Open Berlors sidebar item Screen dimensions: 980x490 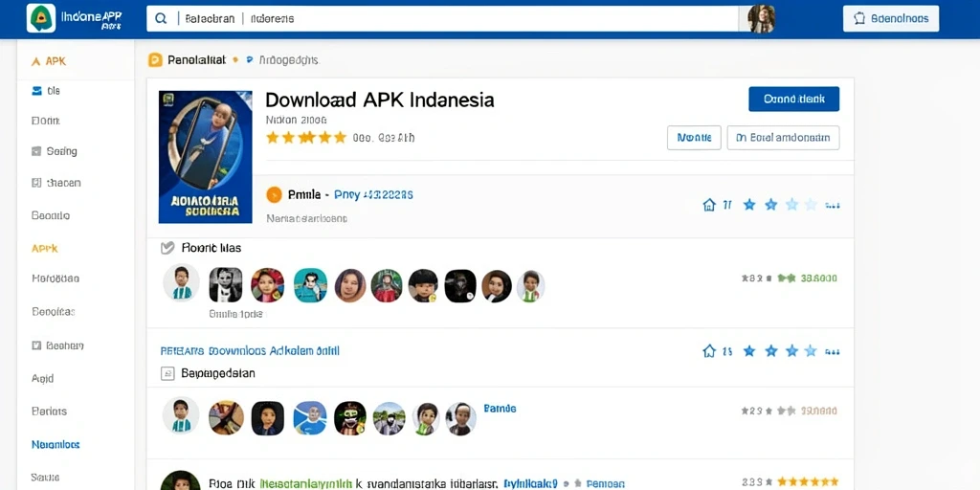tap(49, 412)
